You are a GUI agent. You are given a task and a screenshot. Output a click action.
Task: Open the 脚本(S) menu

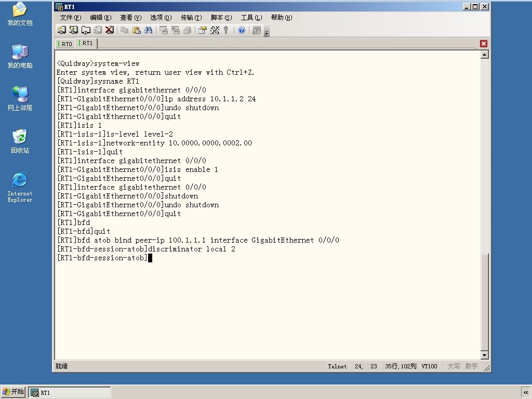click(x=221, y=18)
